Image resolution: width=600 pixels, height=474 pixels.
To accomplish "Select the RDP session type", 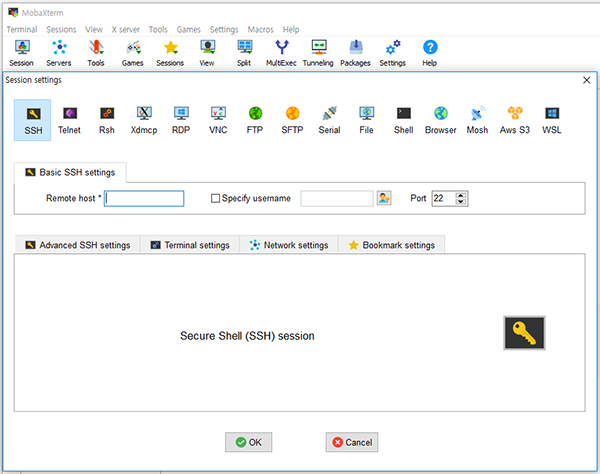I will point(181,120).
